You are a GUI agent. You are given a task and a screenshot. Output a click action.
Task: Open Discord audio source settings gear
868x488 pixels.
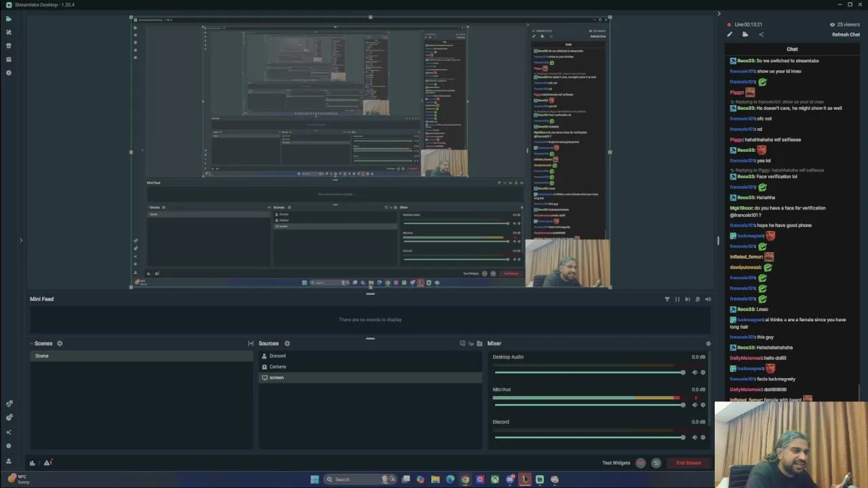(703, 437)
